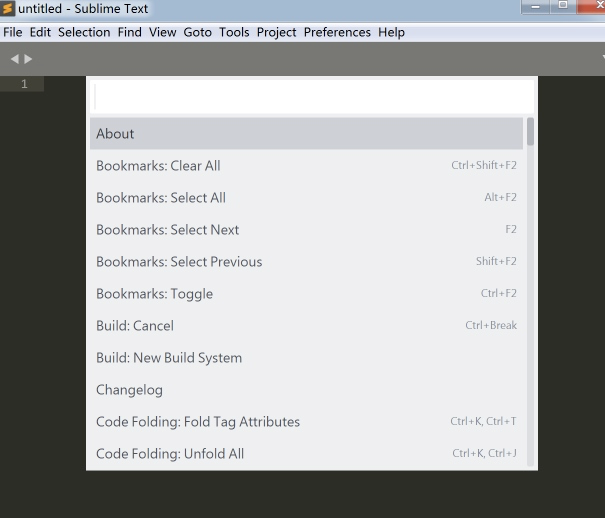Open the Tools menu
The width and height of the screenshot is (605, 518).
point(234,32)
